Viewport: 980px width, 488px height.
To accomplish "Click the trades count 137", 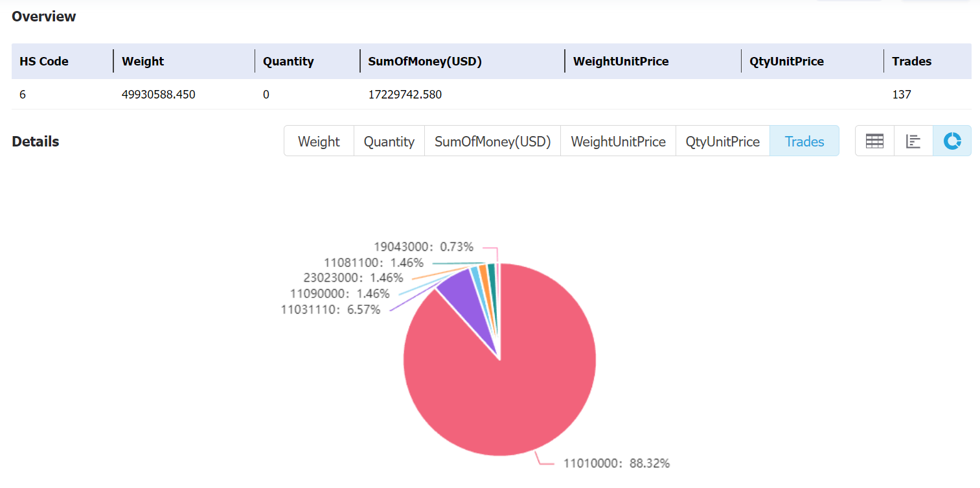I will [902, 95].
